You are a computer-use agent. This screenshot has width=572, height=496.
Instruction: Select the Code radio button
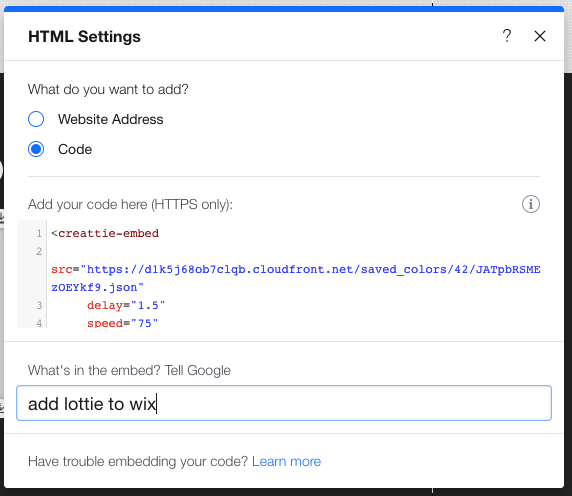point(36,149)
